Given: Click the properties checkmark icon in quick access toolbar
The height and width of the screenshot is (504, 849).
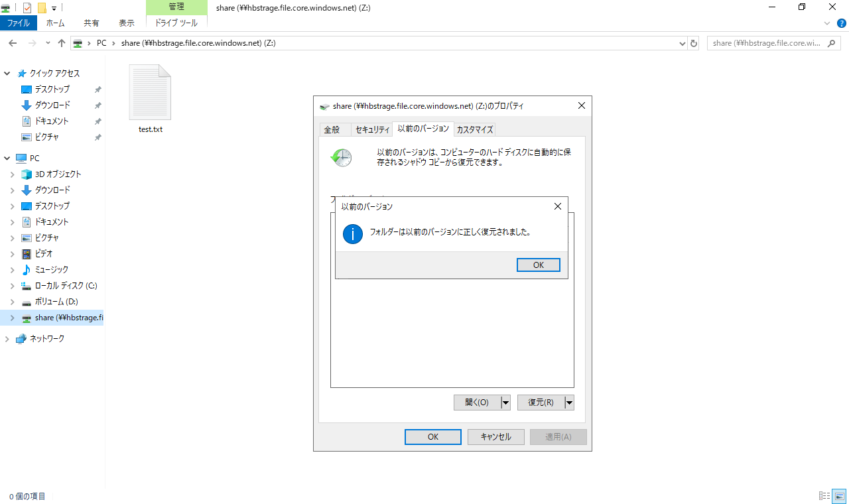Looking at the screenshot, I should pyautogui.click(x=27, y=8).
